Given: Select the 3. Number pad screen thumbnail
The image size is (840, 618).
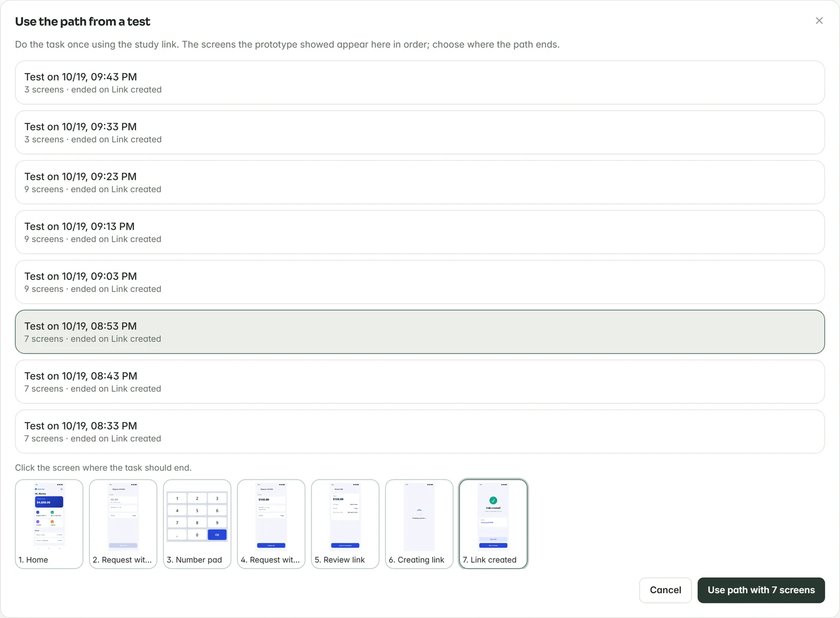Looking at the screenshot, I should (x=197, y=524).
